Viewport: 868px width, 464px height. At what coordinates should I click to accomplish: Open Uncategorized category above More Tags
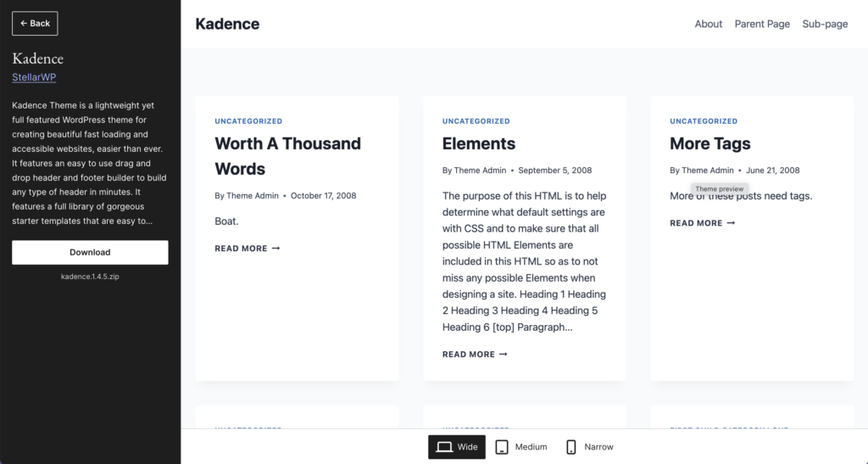pos(704,121)
